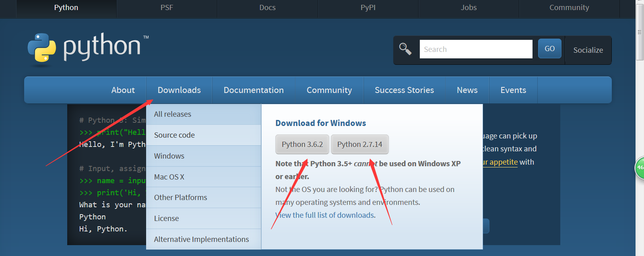644x256 pixels.
Task: Choose Windows in Downloads submenu
Action: [x=204, y=156]
